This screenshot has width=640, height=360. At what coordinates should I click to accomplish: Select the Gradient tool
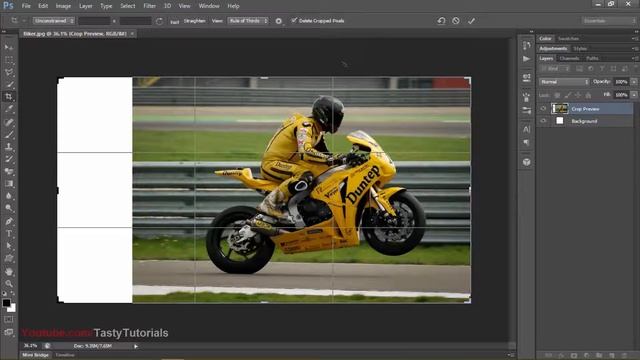coord(9,183)
